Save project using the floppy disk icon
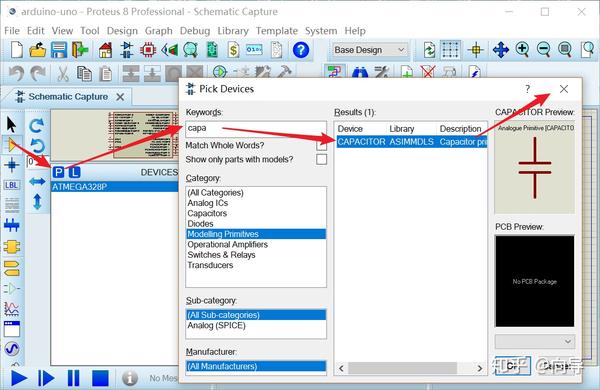 [59, 50]
